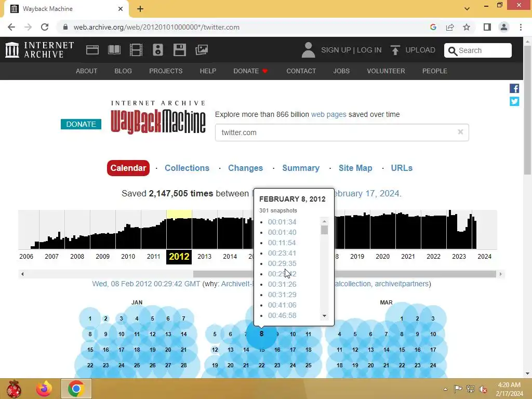Viewport: 532px width, 399px height.
Task: Switch to the URLs tab
Action: [402, 168]
